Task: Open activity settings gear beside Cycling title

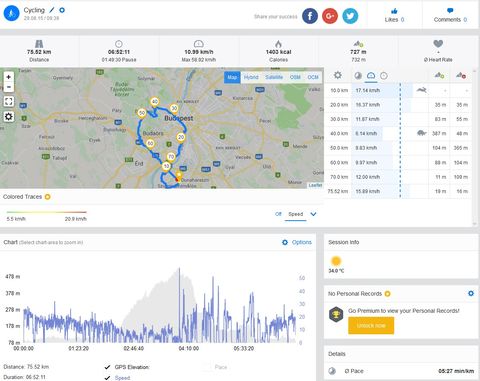Action: point(62,10)
